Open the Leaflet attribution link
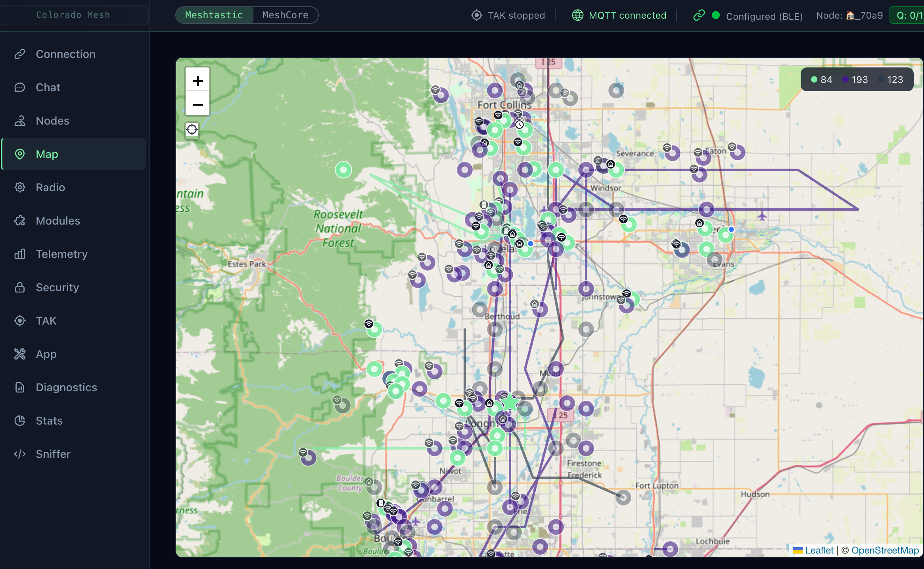 point(814,550)
